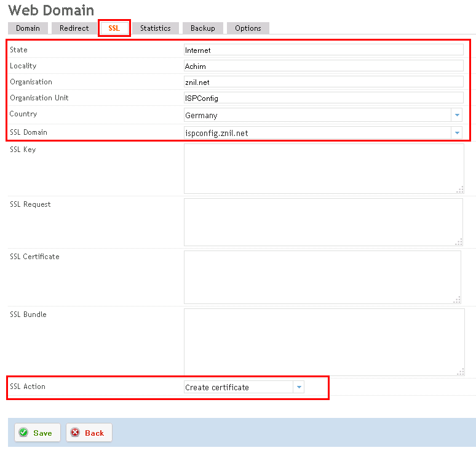Image resolution: width=476 pixels, height=453 pixels.
Task: Focus the Locality text field
Action: 323,66
